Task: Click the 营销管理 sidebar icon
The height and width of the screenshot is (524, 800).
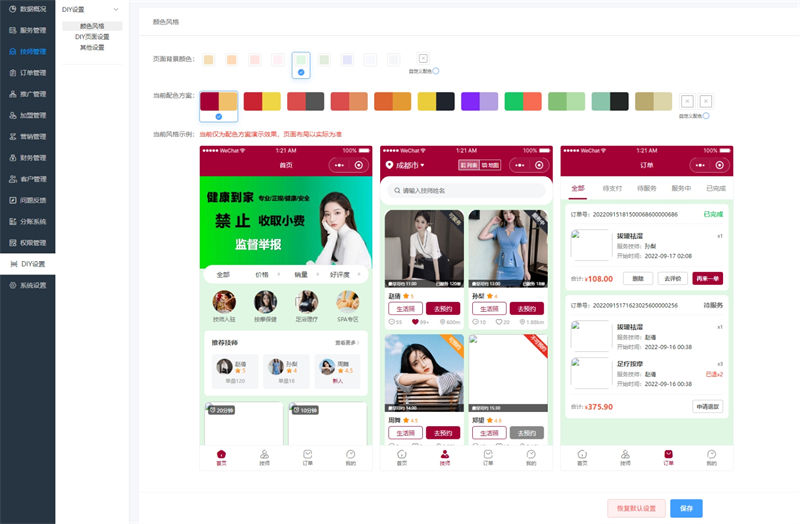Action: 12,137
